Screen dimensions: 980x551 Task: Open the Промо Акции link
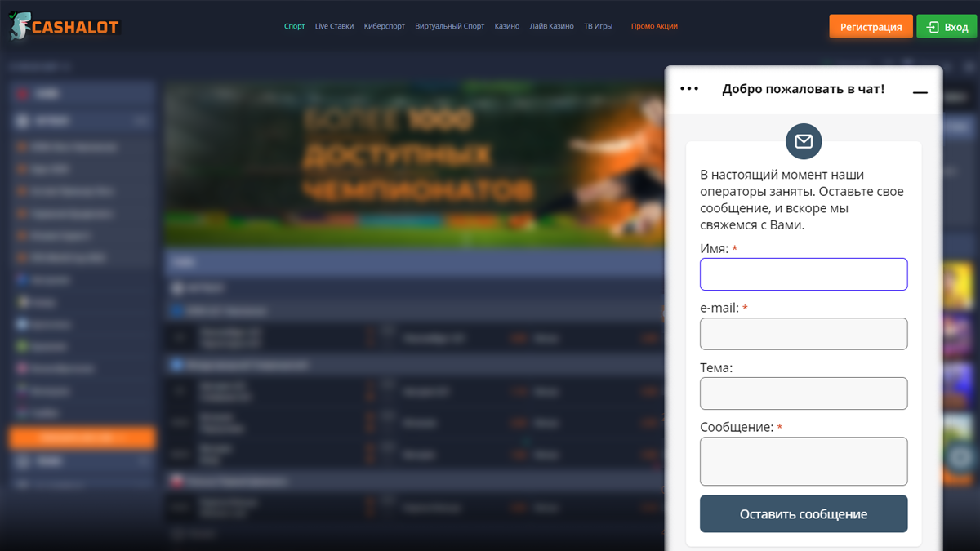click(x=654, y=26)
